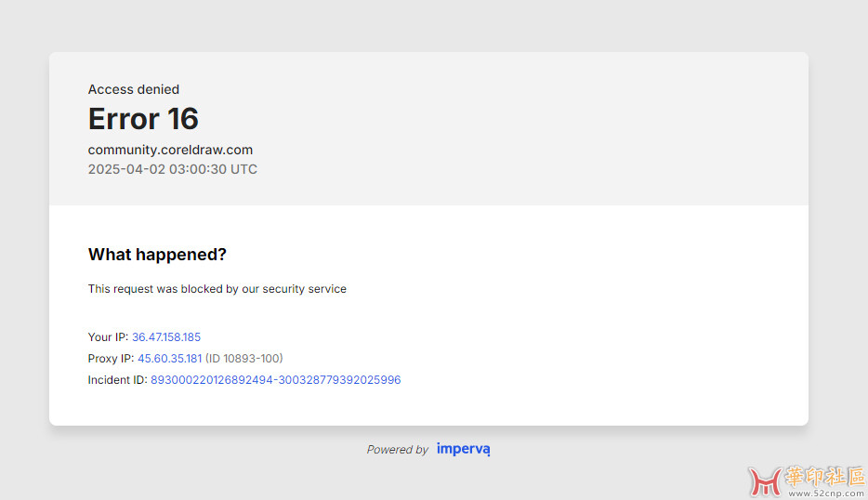Select the blue Incident ID number
868x500 pixels.
pos(276,380)
